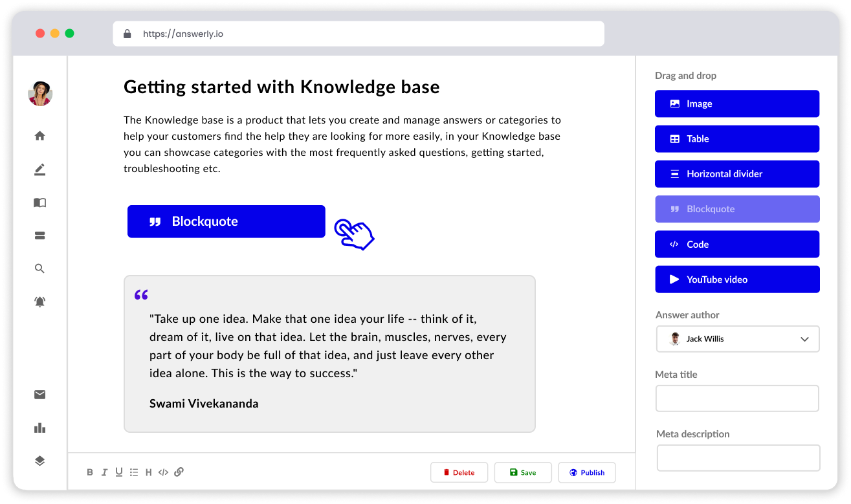851x504 pixels.
Task: Toggle bold formatting in editor toolbar
Action: 90,472
